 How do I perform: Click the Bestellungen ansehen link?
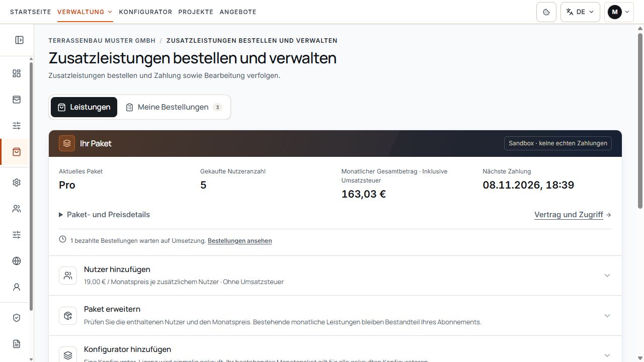[240, 241]
